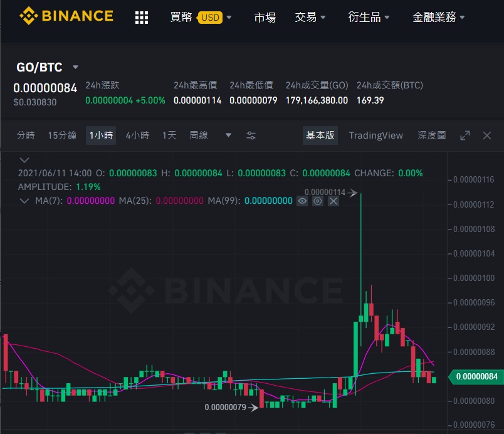Screen dimensions: 504x434
Task: Click the 2021/06/11 14:00 candle timestamp
Action: (x=55, y=173)
